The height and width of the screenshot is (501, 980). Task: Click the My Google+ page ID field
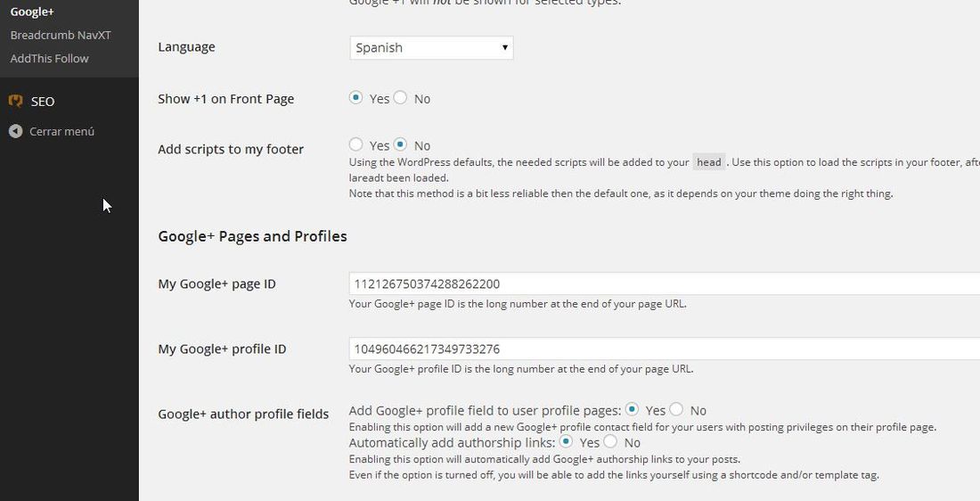[x=665, y=284]
